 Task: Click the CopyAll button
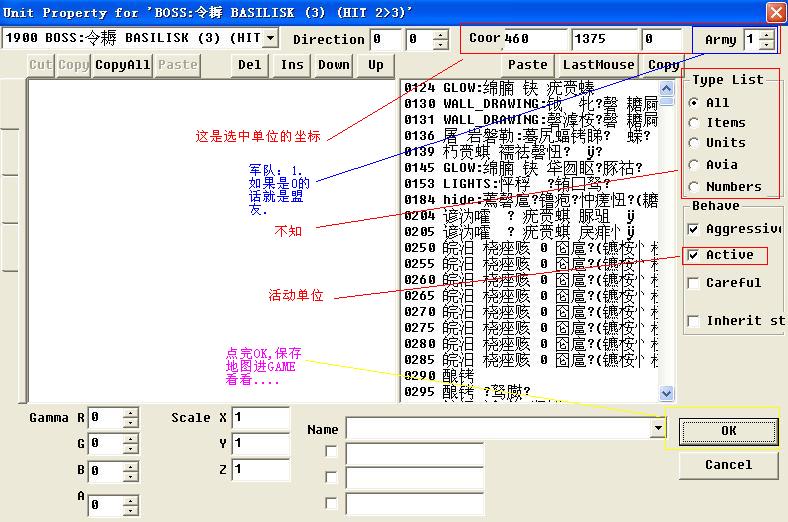[x=123, y=65]
